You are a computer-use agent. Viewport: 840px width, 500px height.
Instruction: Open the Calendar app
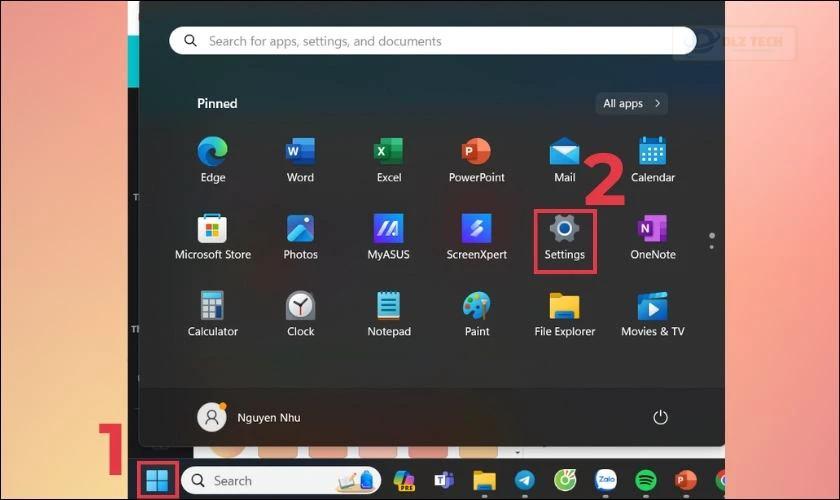pyautogui.click(x=652, y=160)
